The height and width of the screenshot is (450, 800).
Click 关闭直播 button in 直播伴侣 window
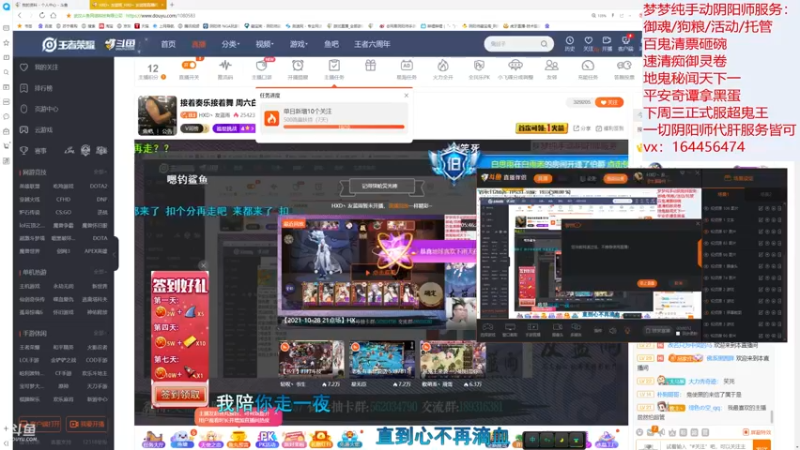(657, 331)
